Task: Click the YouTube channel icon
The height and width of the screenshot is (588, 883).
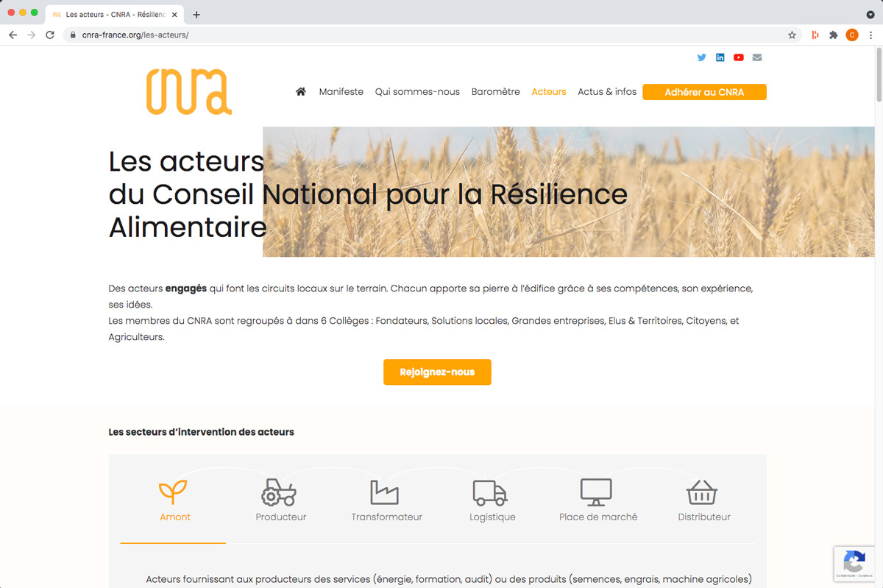Action: (738, 57)
